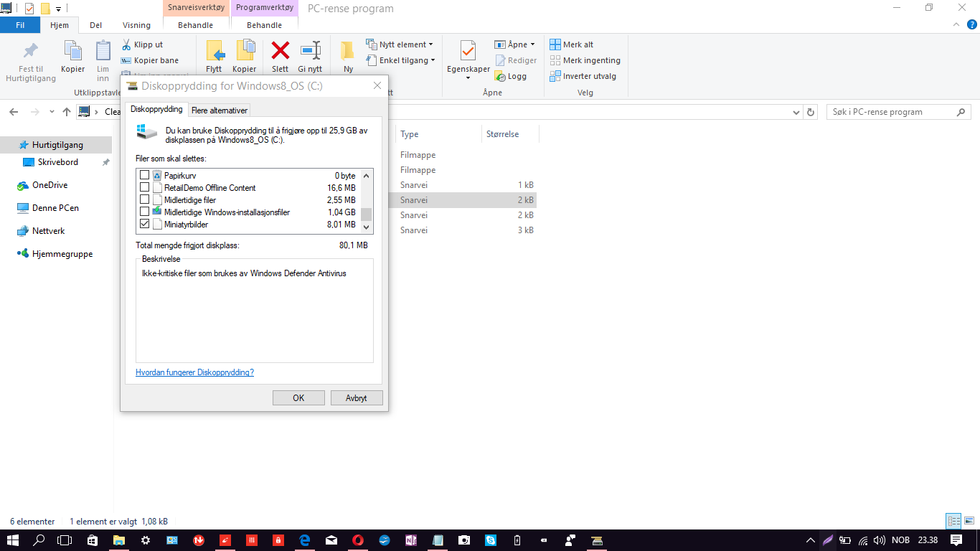980x551 pixels.
Task: Select OneDrive in navigation pane
Action: pos(50,185)
